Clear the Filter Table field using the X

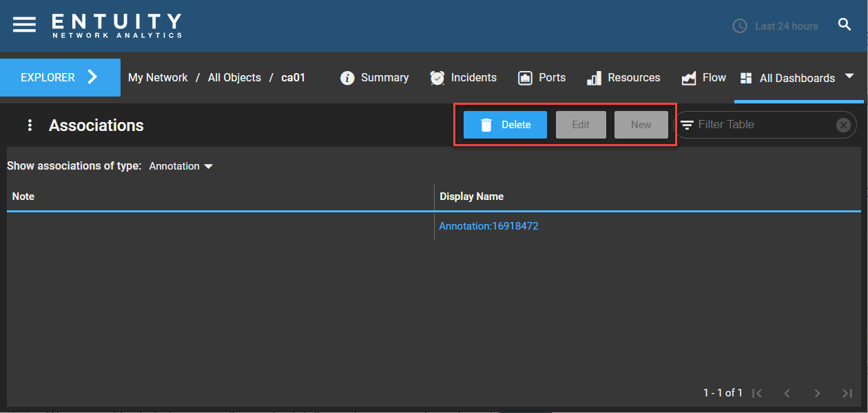coord(843,124)
